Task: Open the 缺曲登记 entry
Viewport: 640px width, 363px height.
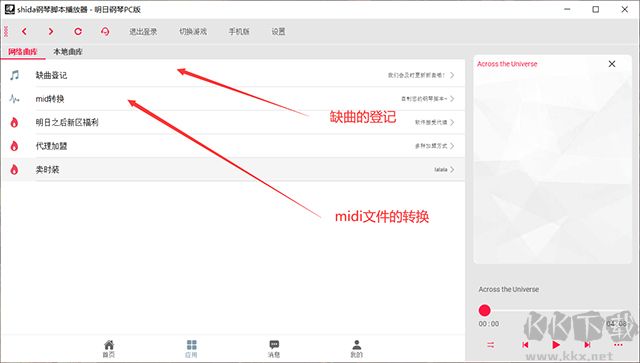Action: (x=233, y=75)
